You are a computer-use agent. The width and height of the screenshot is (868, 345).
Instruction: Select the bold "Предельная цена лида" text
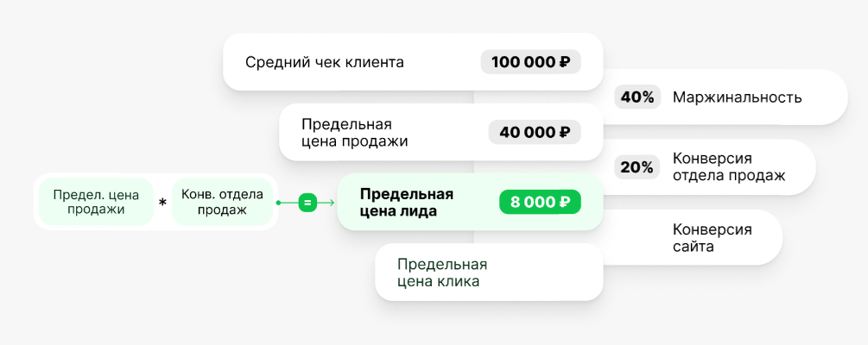click(x=406, y=203)
